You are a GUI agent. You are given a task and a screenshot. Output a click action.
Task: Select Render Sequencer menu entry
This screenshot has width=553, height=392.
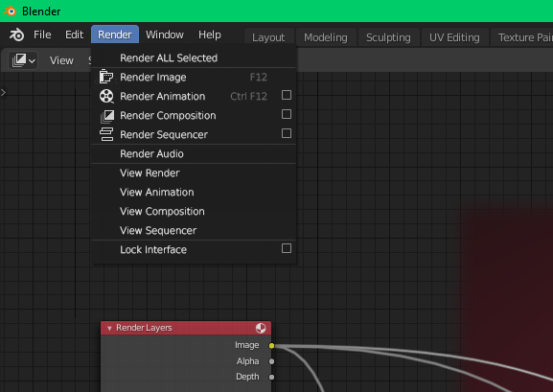(194, 134)
